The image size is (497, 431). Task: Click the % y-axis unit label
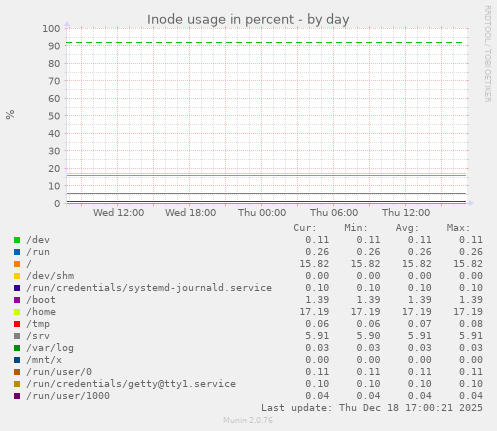coord(10,115)
